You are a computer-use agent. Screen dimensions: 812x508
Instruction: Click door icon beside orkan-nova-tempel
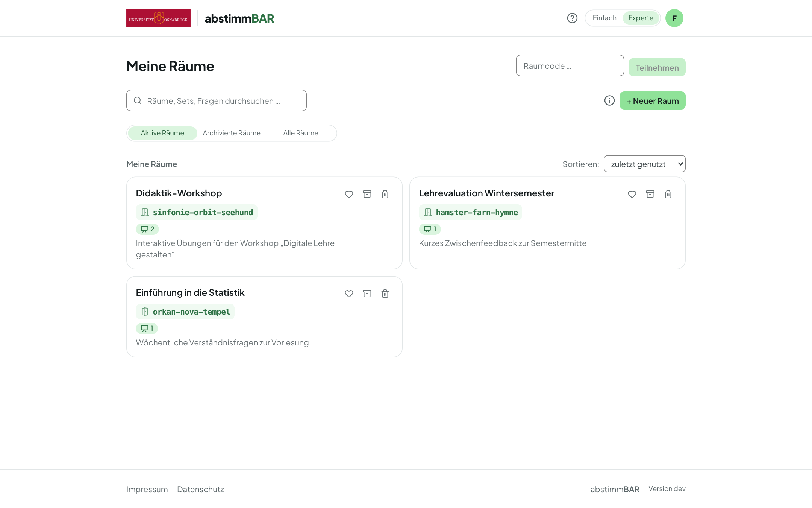pyautogui.click(x=145, y=312)
